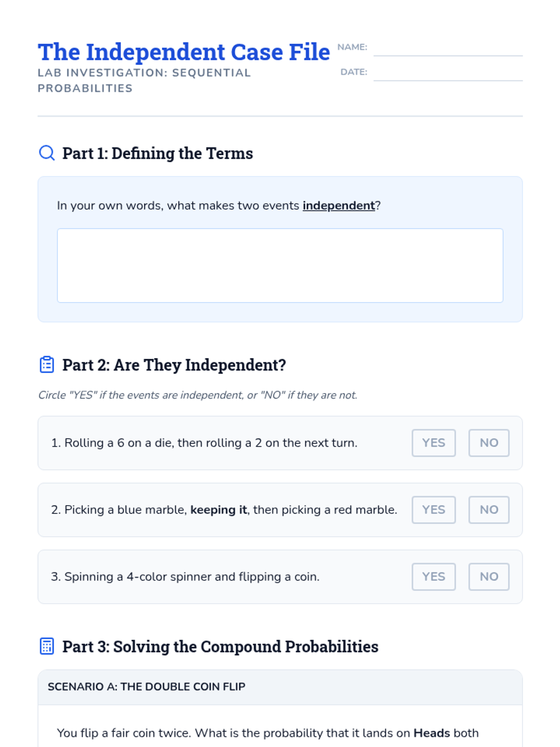560x747 pixels.
Task: Click the answer box for independent events definition
Action: [x=280, y=265]
